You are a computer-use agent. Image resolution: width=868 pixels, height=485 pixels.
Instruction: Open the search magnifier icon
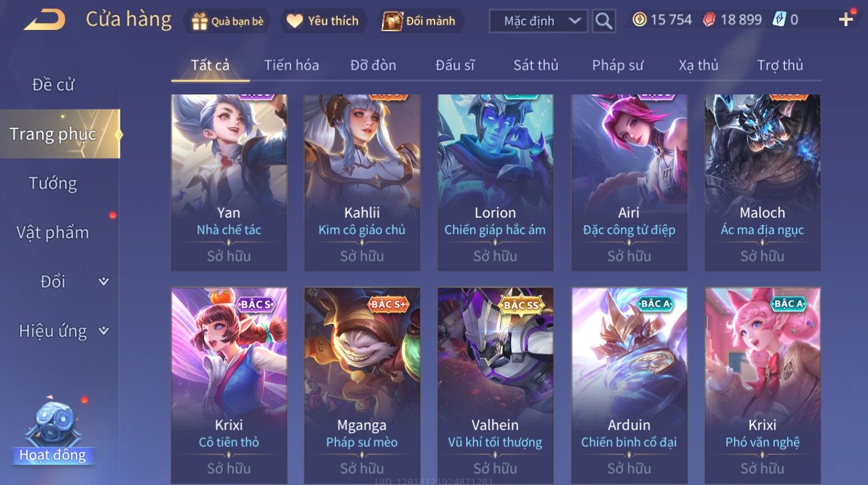[603, 21]
